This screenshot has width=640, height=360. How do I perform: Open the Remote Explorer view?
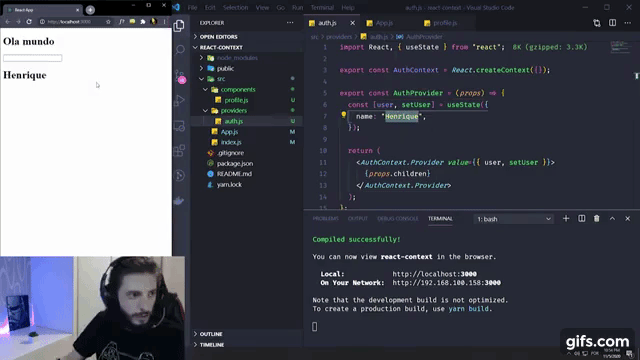point(179,126)
